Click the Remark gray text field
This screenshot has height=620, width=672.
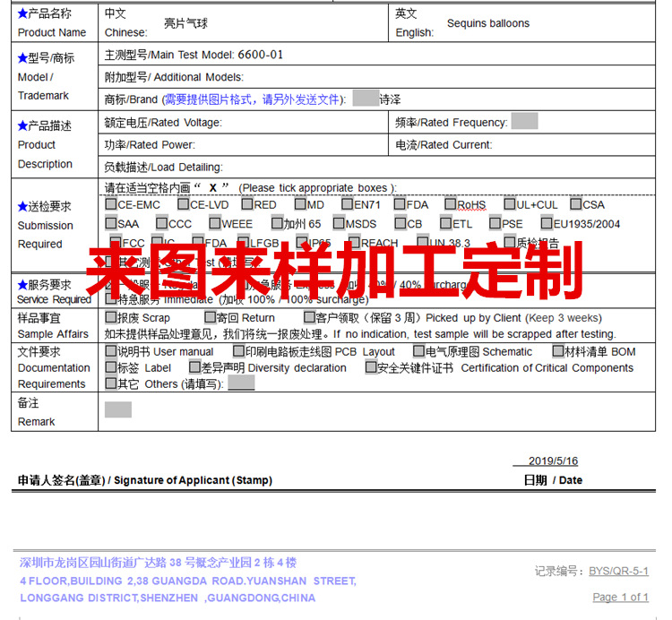[118, 409]
